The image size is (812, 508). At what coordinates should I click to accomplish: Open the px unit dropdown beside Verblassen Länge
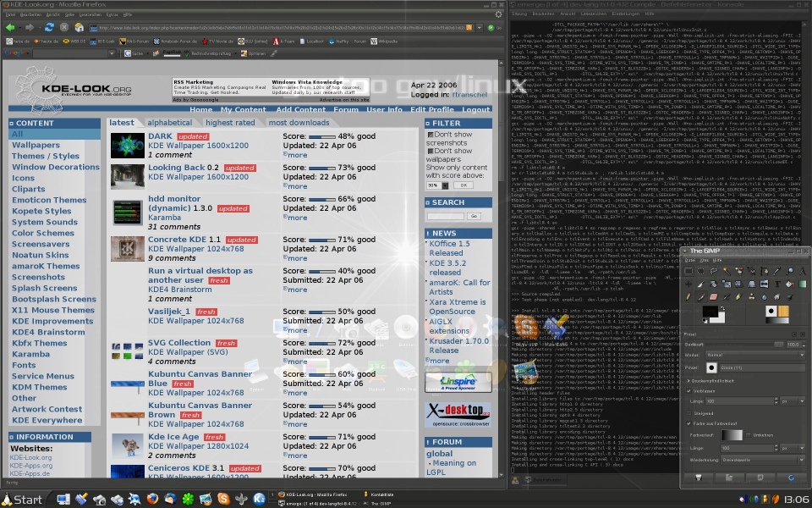tap(793, 401)
